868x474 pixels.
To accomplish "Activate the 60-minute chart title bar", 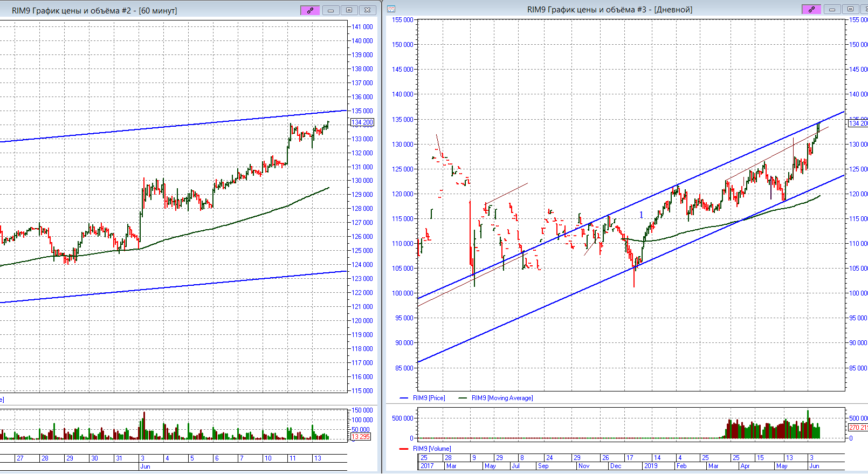I will (94, 10).
